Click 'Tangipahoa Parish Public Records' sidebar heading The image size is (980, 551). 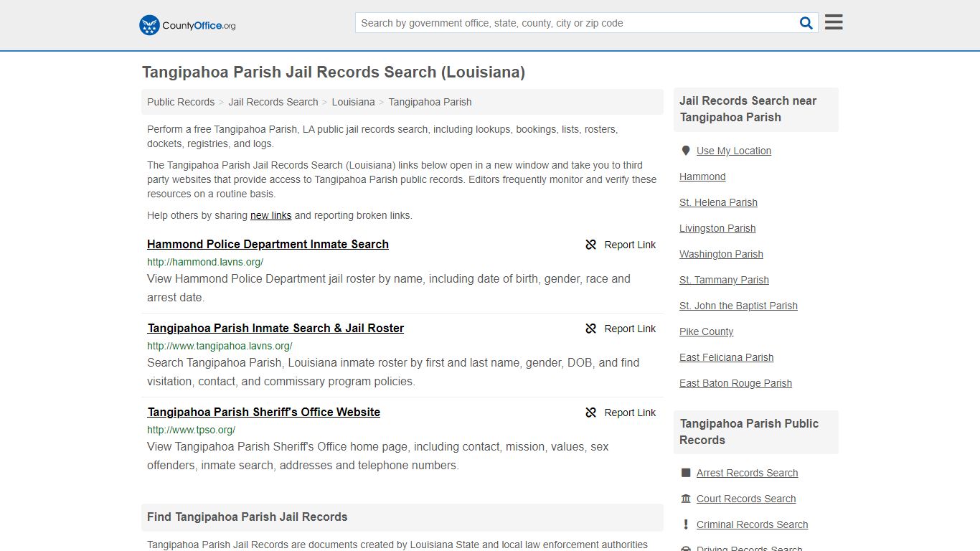[749, 432]
